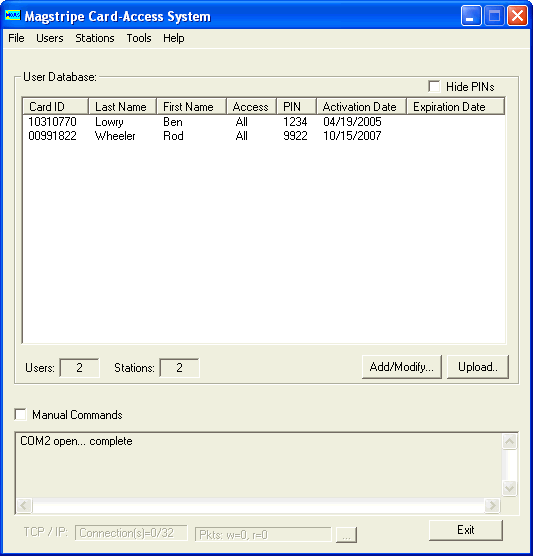Screen dimensions: 533x556
Task: Open the Help menu
Action: [x=173, y=38]
